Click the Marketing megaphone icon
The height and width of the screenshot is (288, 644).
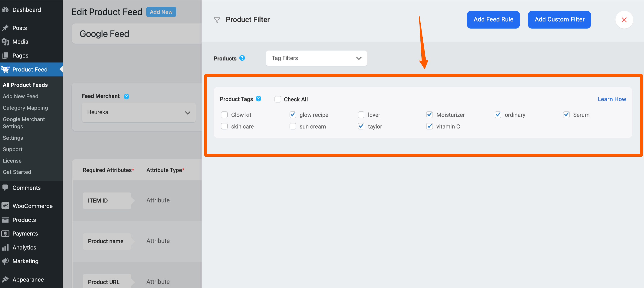click(x=5, y=261)
